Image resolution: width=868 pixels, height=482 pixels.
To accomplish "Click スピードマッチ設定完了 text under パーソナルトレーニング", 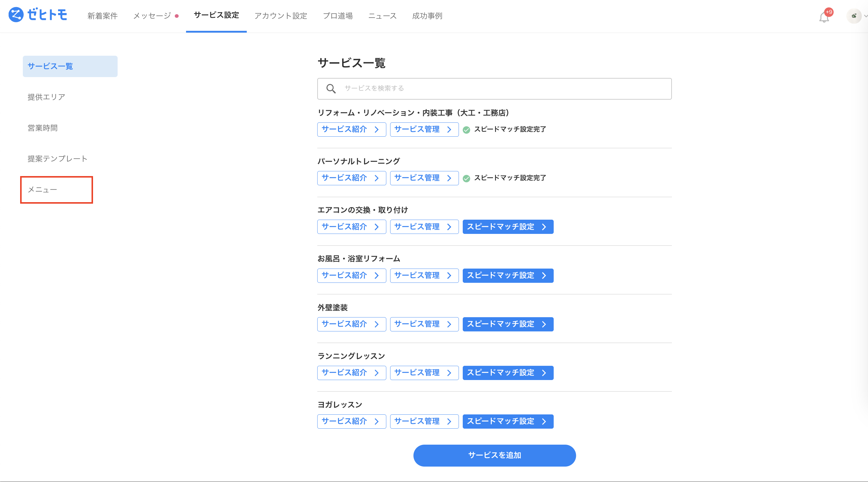I will 510,178.
